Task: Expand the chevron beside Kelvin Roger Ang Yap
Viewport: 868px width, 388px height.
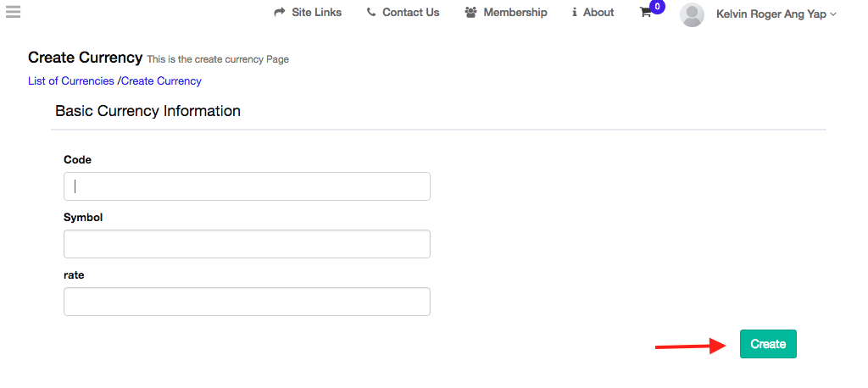Action: click(x=833, y=14)
